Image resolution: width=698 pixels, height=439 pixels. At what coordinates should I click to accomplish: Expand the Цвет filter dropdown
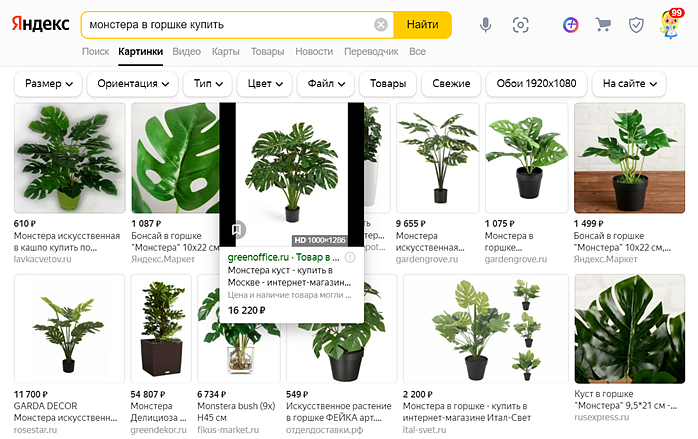point(265,84)
